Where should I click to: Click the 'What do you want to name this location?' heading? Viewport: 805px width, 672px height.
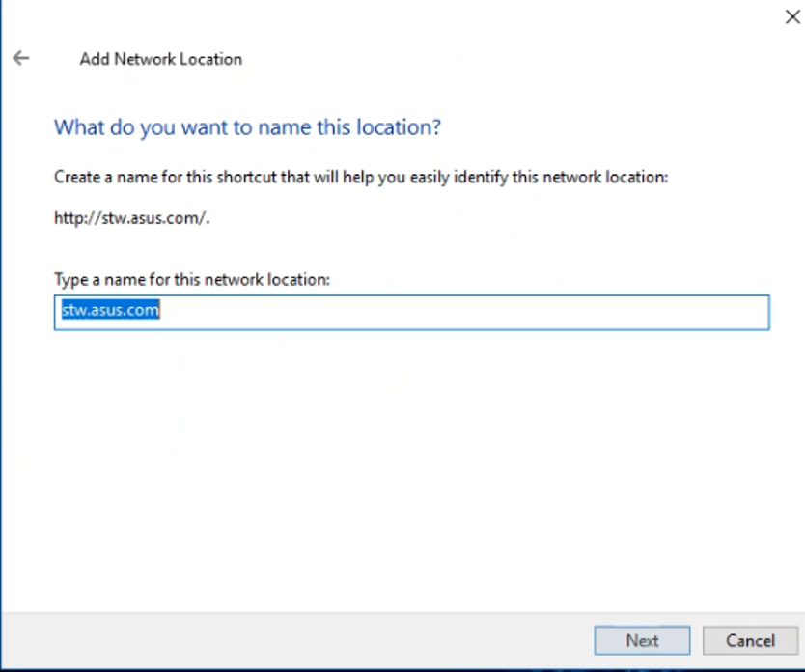(x=247, y=127)
